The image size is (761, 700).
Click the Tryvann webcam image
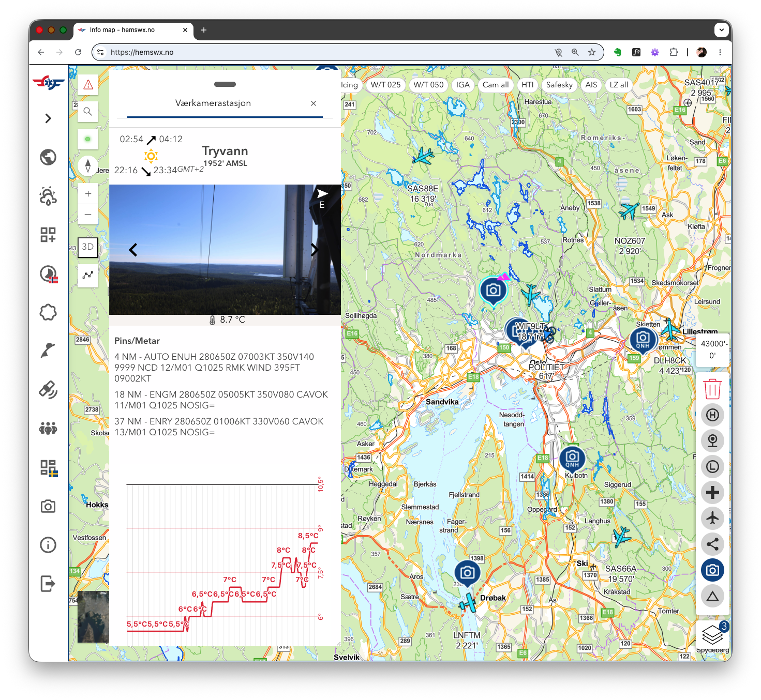(225, 250)
